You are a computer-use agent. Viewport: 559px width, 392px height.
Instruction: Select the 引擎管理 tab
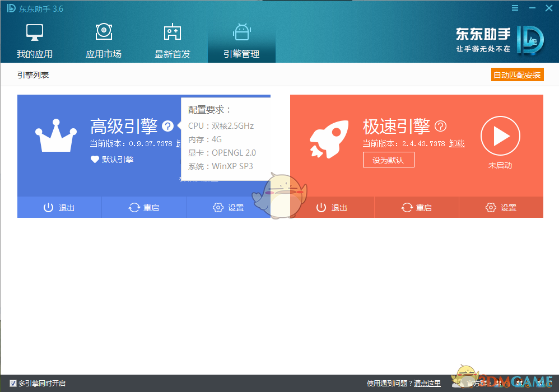click(x=241, y=41)
